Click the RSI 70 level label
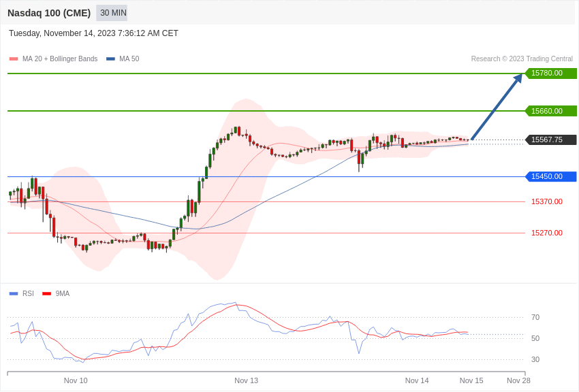 tap(535, 317)
